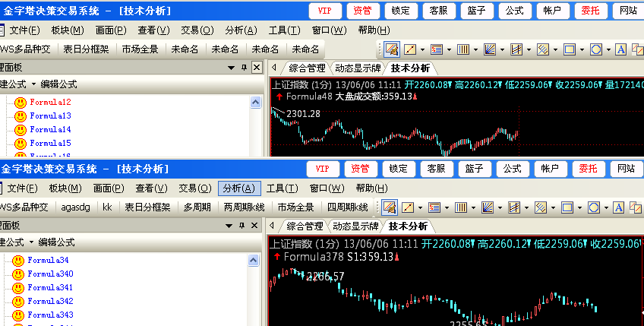Toggle the panel pin in top window

tap(244, 68)
